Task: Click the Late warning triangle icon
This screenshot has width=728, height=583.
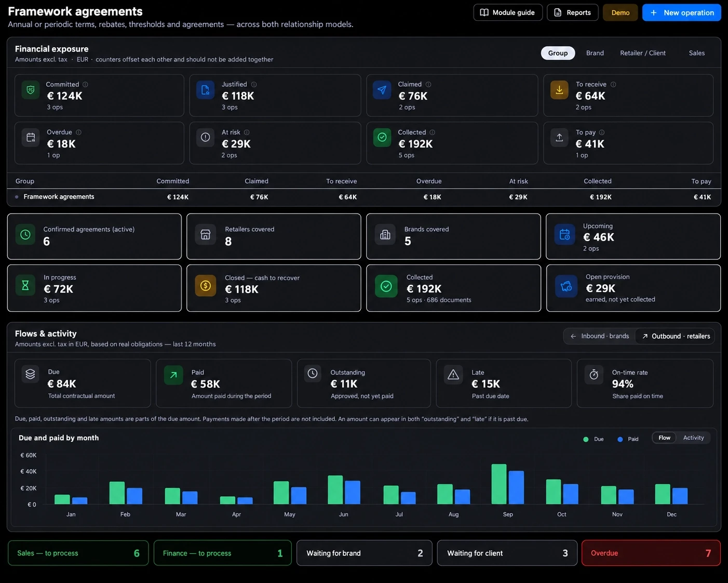Action: [x=453, y=375]
